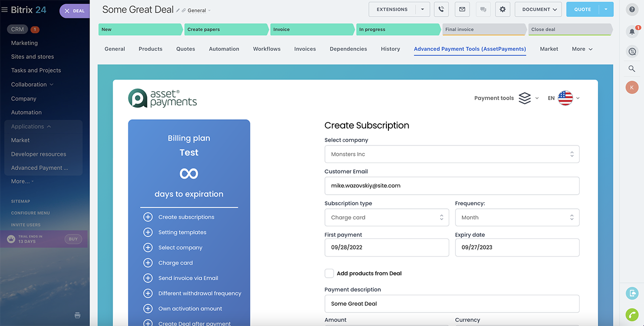The width and height of the screenshot is (644, 326).
Task: Open the Frequency Month dropdown
Action: (517, 217)
